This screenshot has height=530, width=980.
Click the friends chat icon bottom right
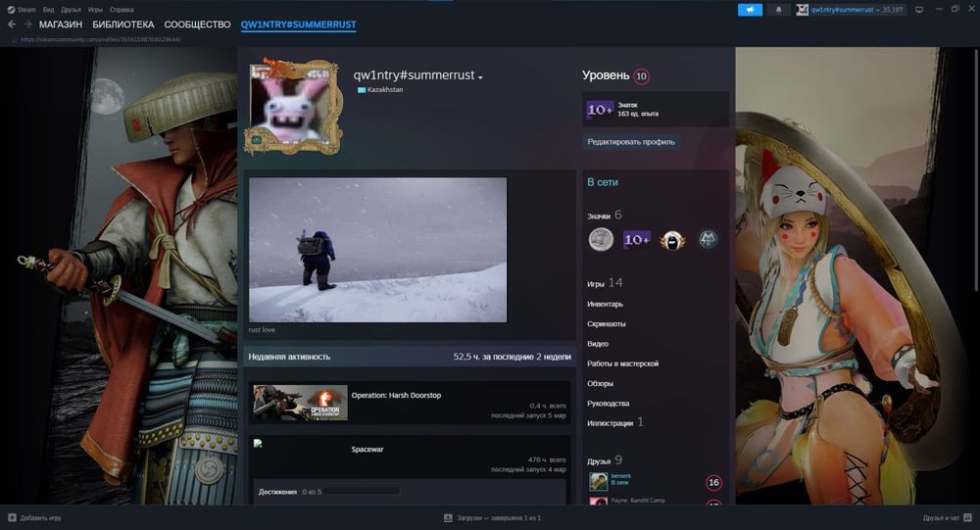pyautogui.click(x=967, y=517)
